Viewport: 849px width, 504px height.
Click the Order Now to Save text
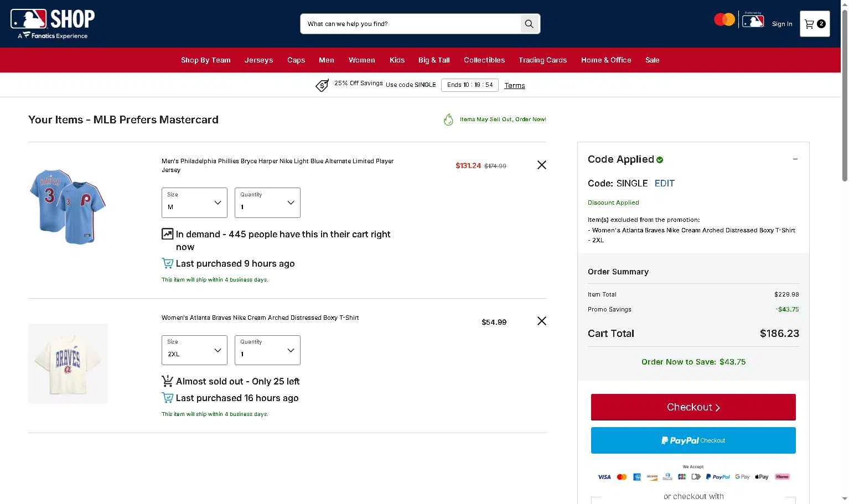point(693,362)
